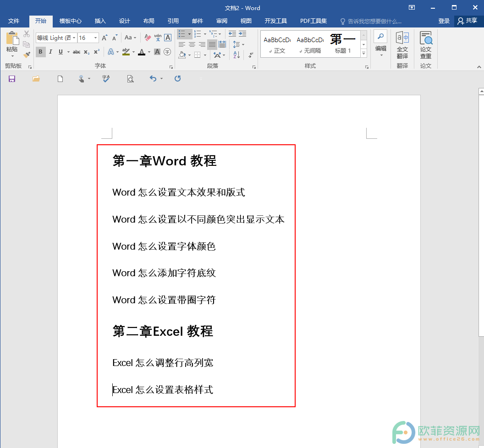Save the document from quick access toolbar
This screenshot has width=484, height=448.
coord(12,79)
